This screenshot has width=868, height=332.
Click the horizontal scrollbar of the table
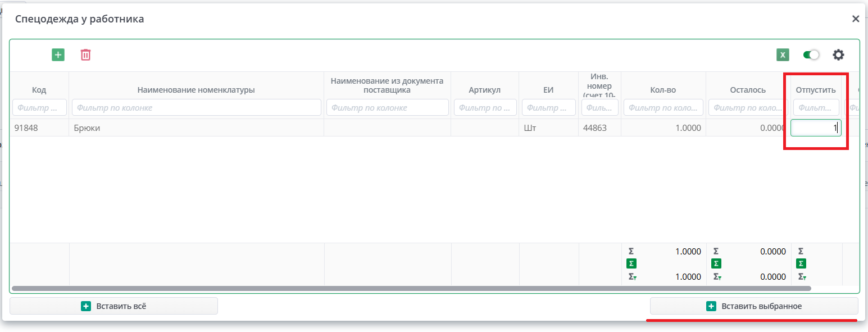411,288
